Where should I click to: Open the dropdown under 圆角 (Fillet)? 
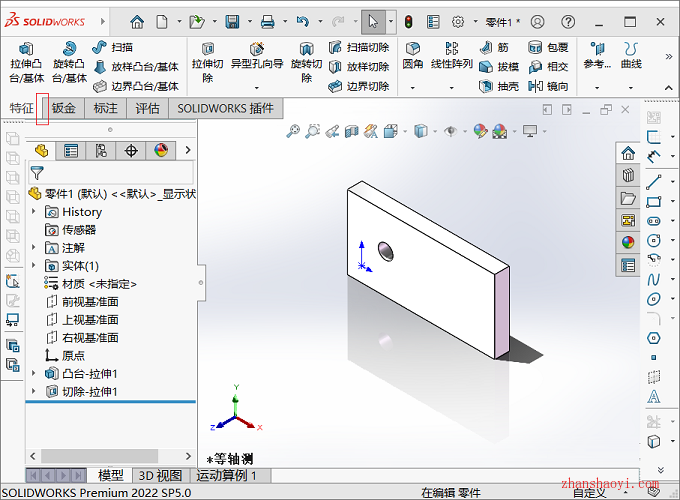[x=412, y=88]
